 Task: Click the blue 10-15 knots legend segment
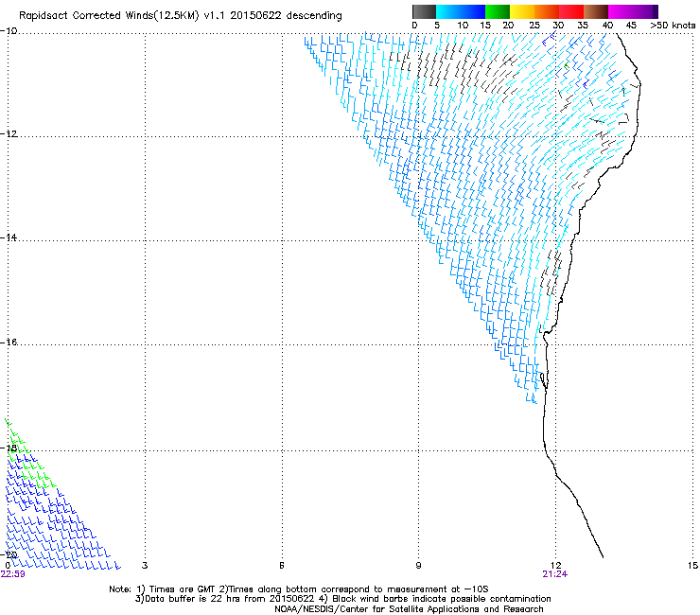click(x=473, y=11)
